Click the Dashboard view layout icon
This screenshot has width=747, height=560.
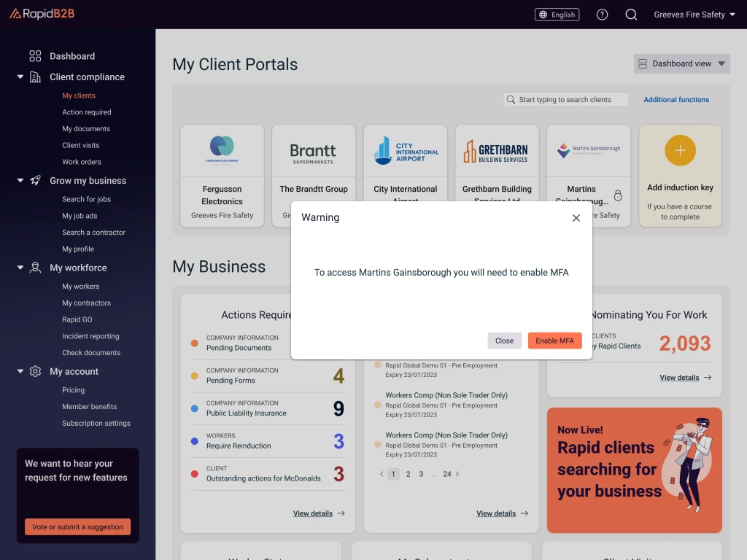643,64
